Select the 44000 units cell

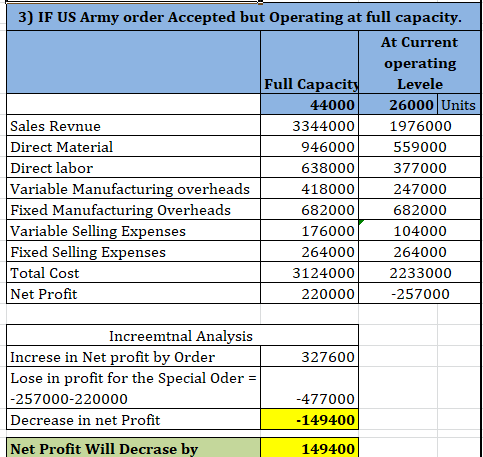coord(310,104)
